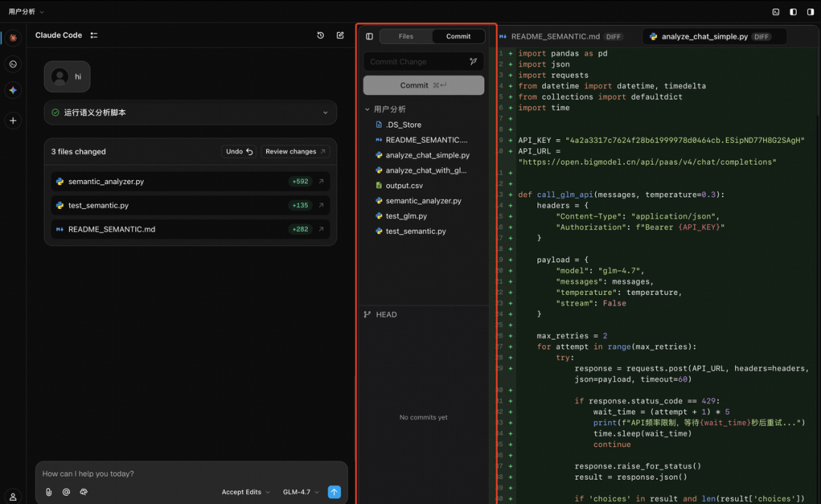Open semantic_analyzer.py in changed files list

tap(190, 182)
